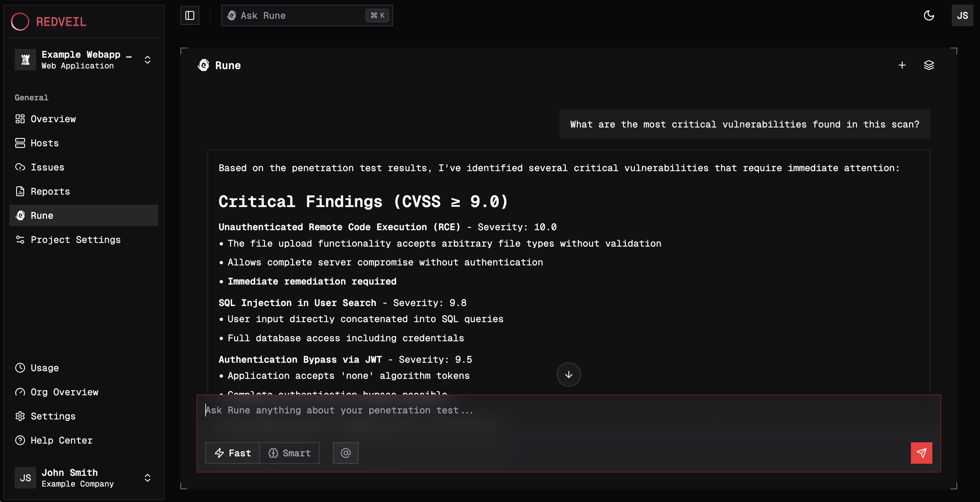Switch to Project Settings
The height and width of the screenshot is (502, 980).
coord(75,240)
